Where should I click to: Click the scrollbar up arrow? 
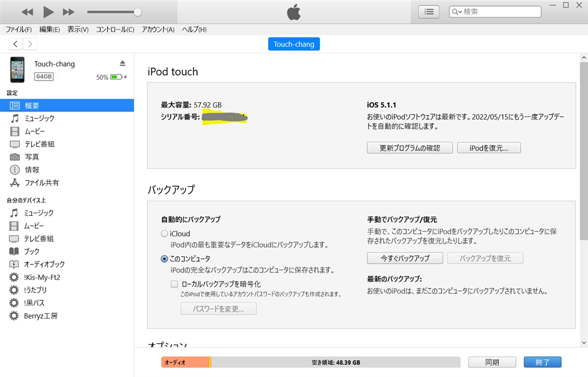click(583, 58)
